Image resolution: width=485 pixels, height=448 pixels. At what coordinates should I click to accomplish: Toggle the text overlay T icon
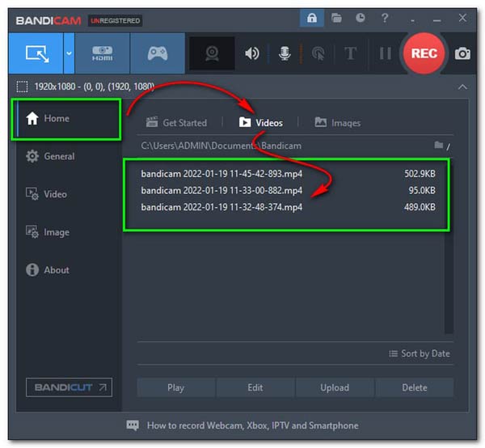pyautogui.click(x=351, y=53)
